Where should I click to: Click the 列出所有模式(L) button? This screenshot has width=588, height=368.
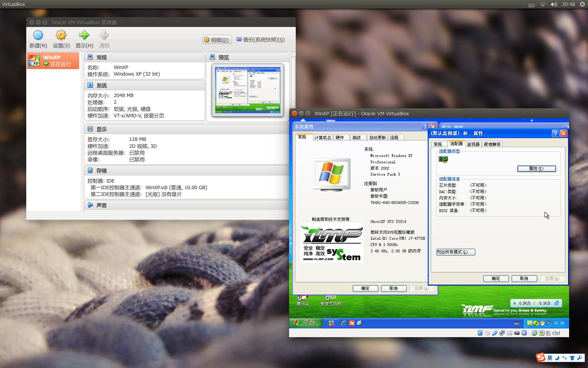(456, 252)
